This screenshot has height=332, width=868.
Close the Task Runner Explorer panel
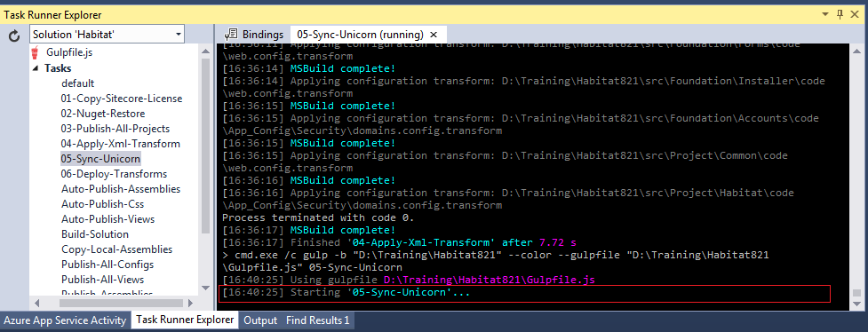click(856, 14)
